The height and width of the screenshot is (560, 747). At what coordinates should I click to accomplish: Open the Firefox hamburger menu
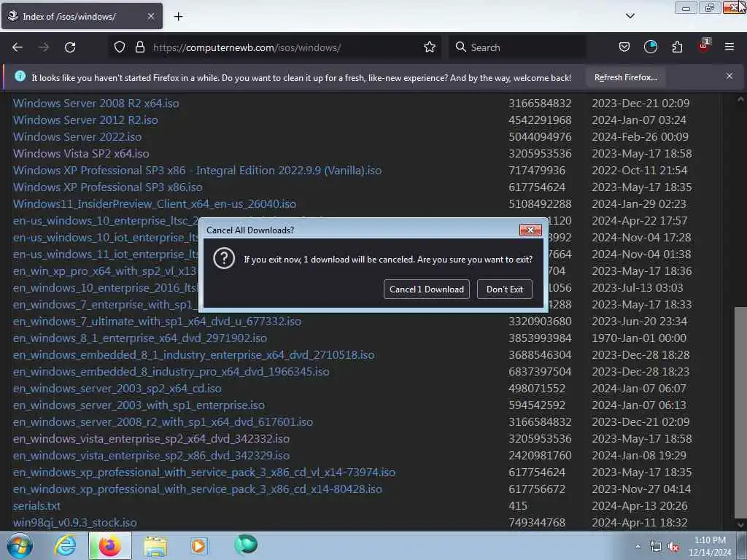729,47
